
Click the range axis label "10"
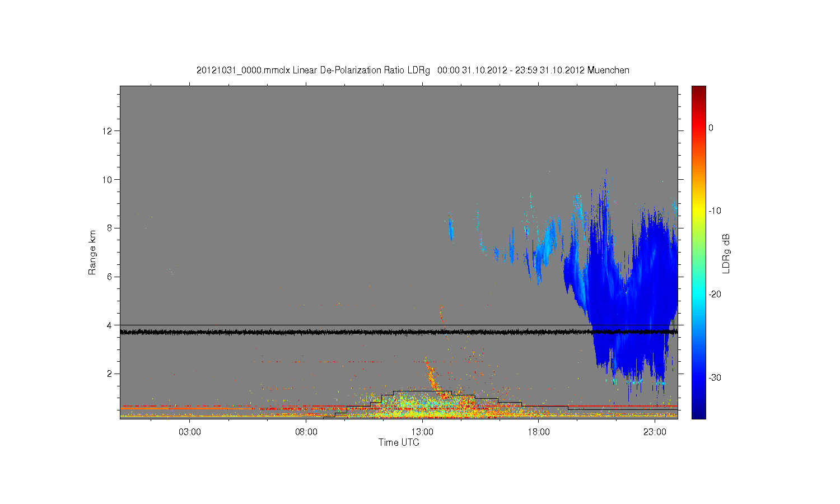click(108, 180)
